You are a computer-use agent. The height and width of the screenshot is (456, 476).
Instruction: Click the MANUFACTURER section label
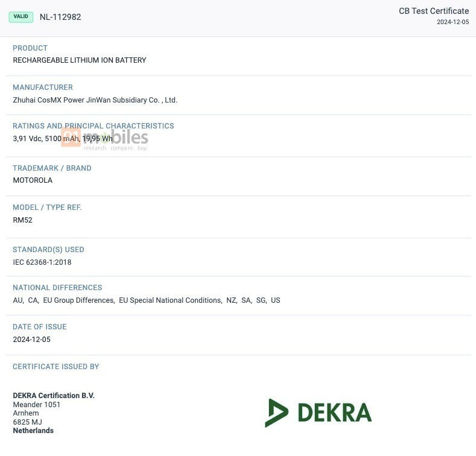[x=43, y=87]
